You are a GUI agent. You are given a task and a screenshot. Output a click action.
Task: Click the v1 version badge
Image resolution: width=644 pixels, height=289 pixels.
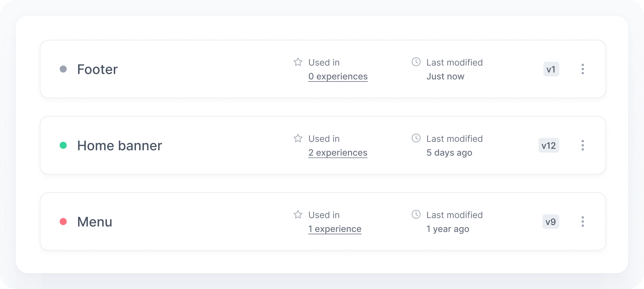pyautogui.click(x=551, y=69)
